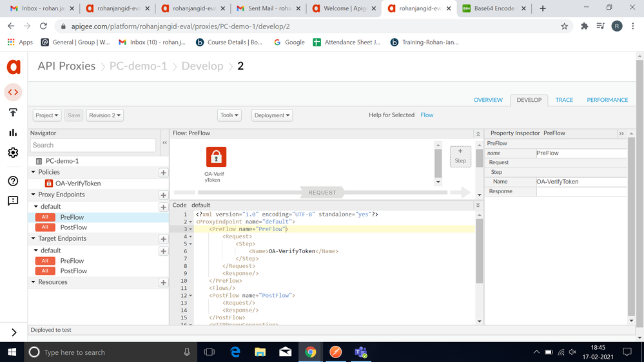Open the Tools dropdown

point(229,115)
